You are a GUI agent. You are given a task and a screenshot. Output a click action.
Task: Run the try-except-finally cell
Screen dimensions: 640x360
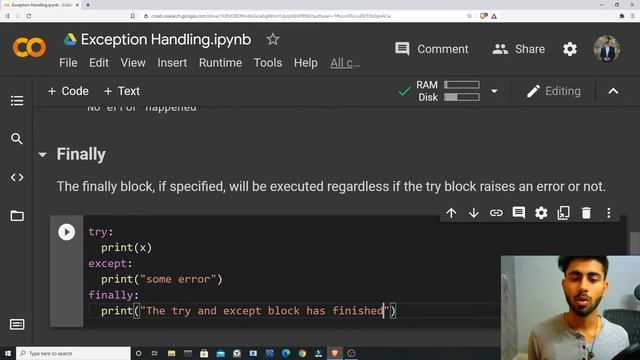coord(67,232)
